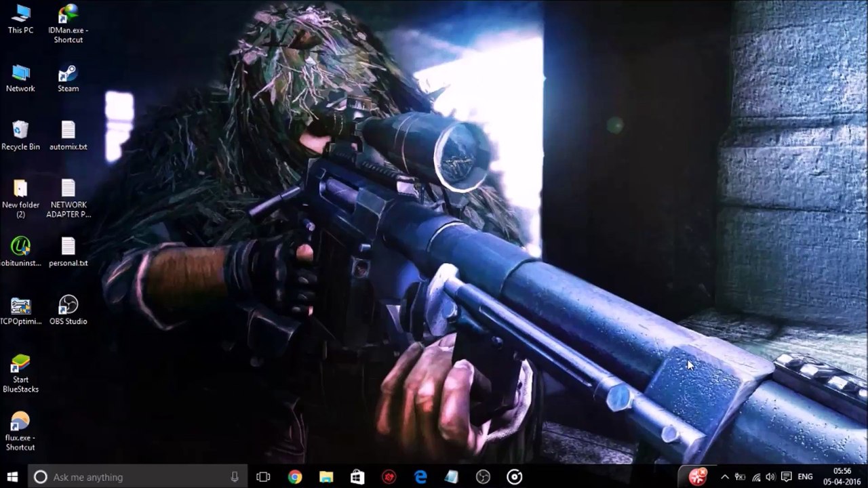868x488 pixels.
Task: Open the Network desktop icon
Action: click(20, 78)
